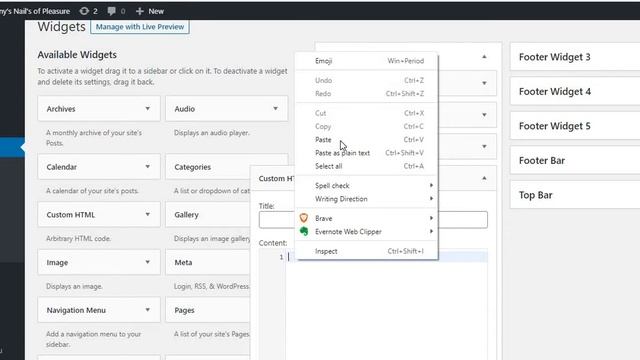Choose Emoji from the context menu
The height and width of the screenshot is (360, 640).
click(x=366, y=61)
